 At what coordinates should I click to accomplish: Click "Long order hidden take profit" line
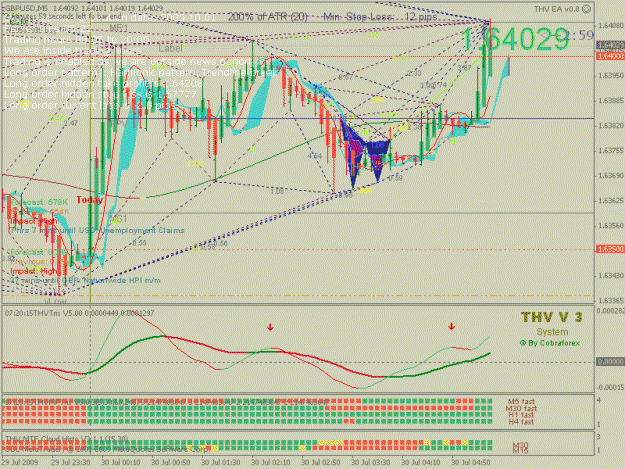(x=104, y=83)
